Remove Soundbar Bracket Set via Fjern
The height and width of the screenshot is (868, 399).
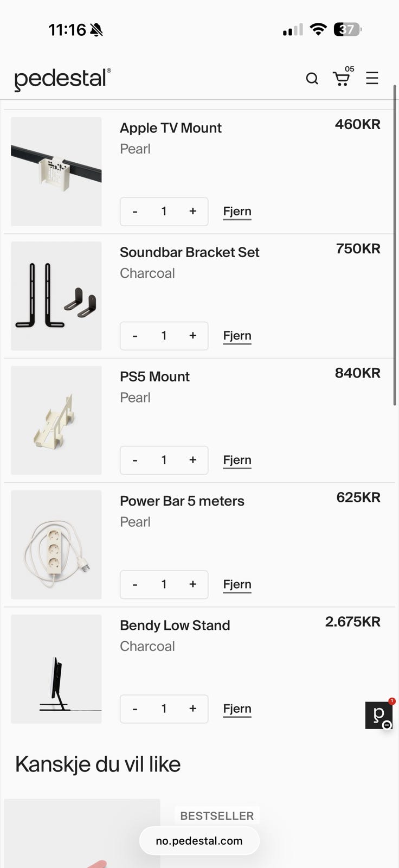click(237, 336)
